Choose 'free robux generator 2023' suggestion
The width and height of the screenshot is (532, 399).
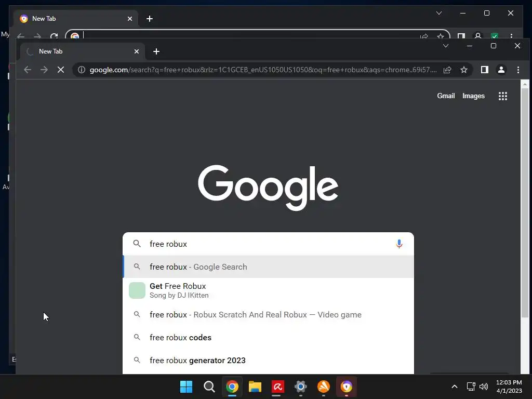268,361
